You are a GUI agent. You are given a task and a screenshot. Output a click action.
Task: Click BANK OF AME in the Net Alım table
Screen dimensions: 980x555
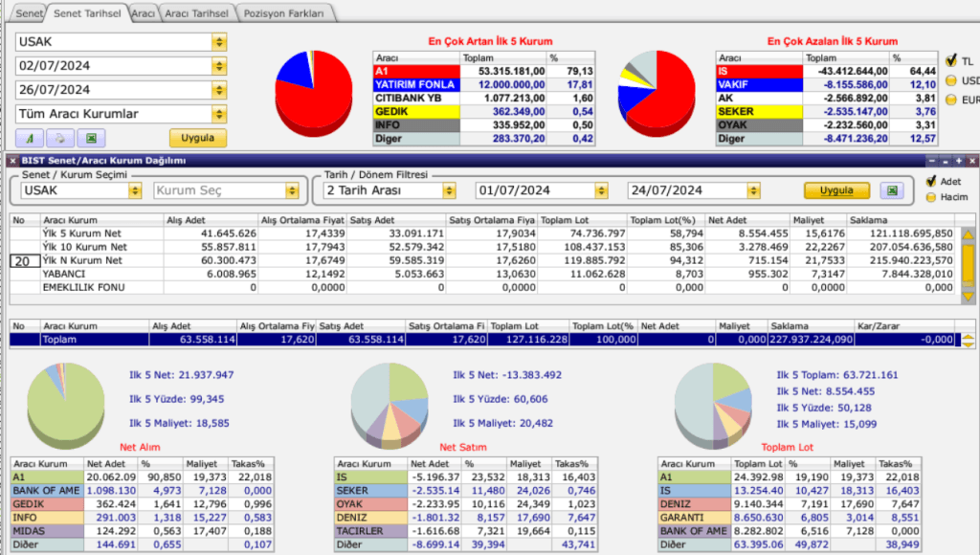click(47, 491)
